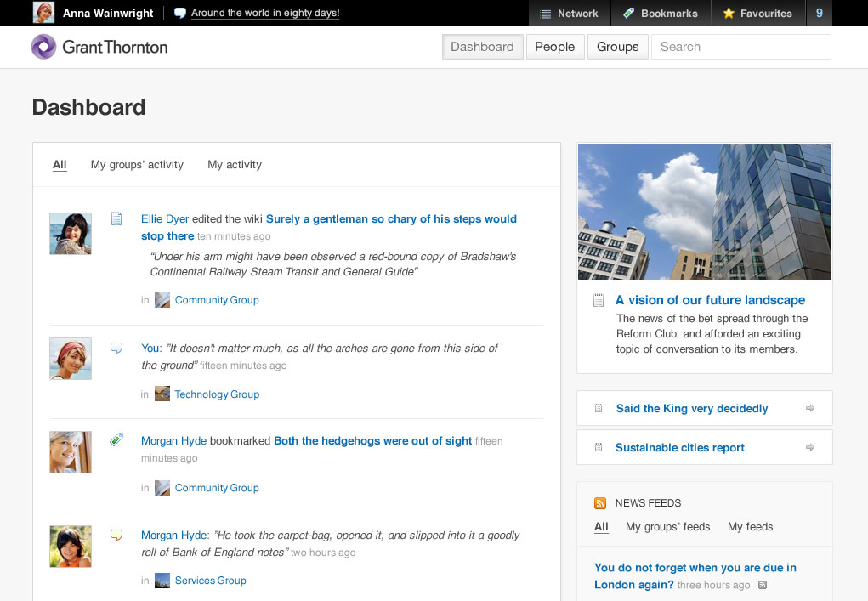Switch to 'My groups' activity' tab

pos(137,164)
